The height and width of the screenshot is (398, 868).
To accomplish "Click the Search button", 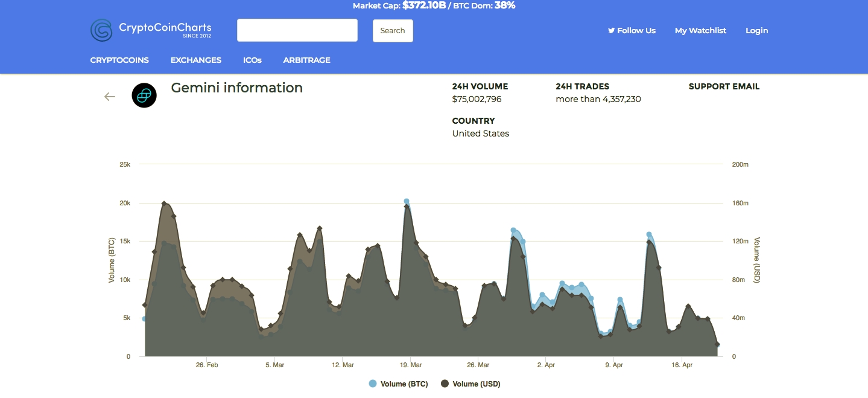I will tap(393, 31).
